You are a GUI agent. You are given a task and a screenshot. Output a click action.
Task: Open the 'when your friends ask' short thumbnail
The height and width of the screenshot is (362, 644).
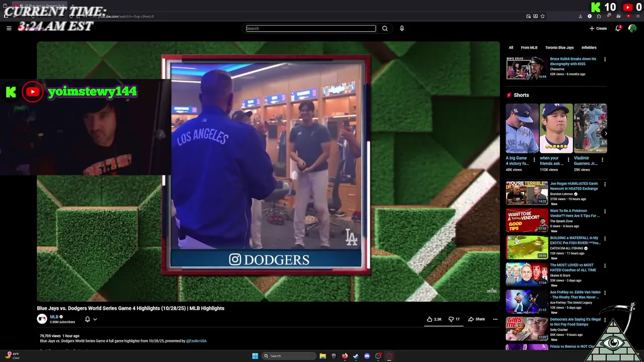click(x=556, y=128)
